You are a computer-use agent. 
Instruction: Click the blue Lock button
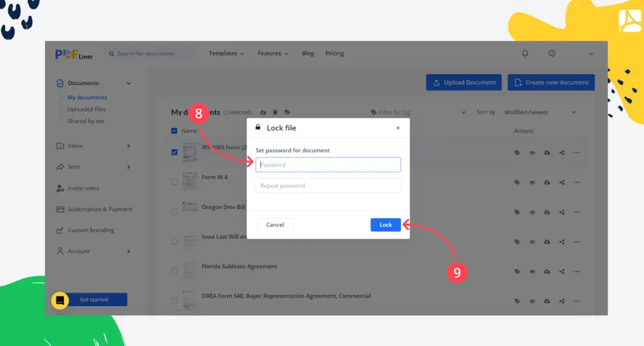coord(386,224)
